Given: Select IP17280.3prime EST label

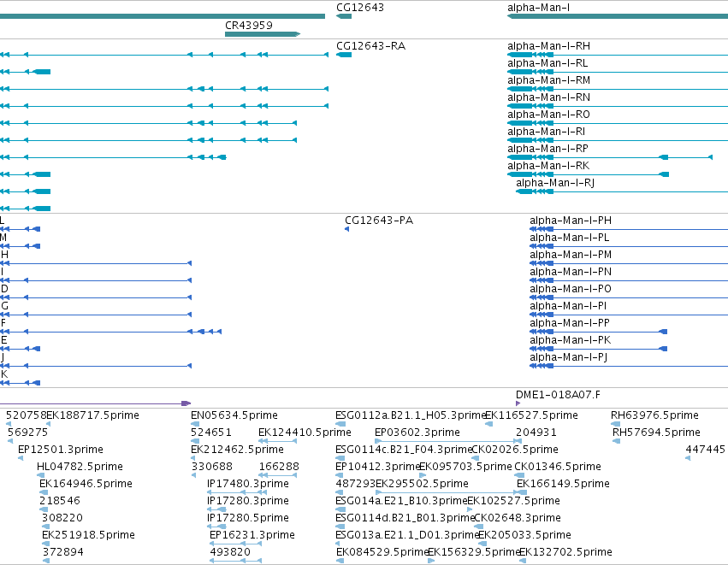Looking at the screenshot, I should pyautogui.click(x=248, y=501).
